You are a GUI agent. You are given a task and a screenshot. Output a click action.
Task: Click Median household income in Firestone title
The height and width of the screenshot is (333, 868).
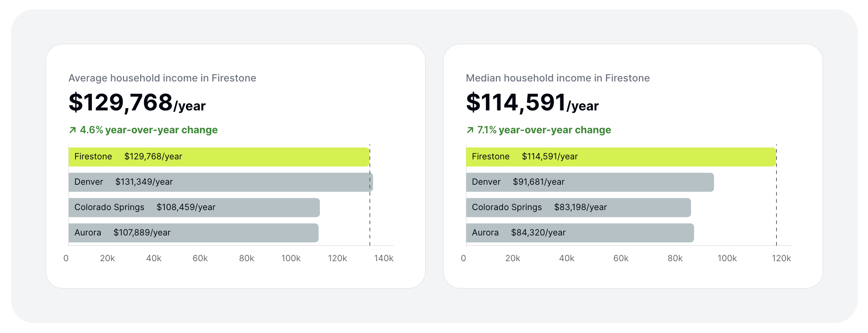pos(558,78)
